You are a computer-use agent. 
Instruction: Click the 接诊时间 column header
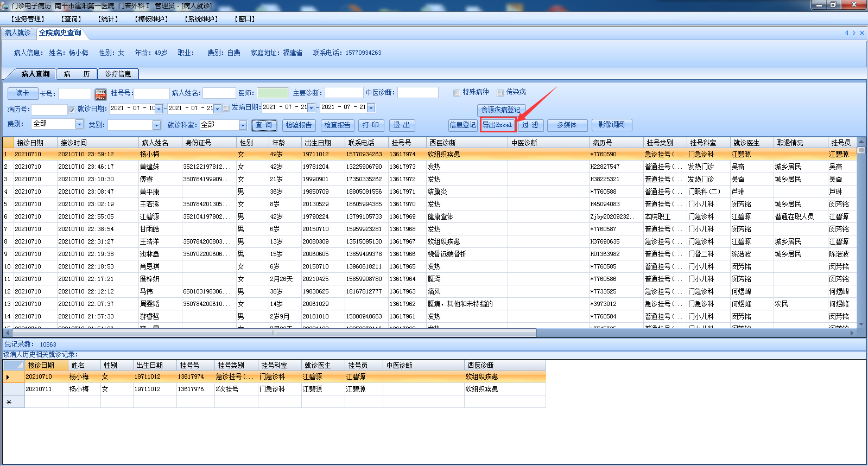pyautogui.click(x=98, y=143)
